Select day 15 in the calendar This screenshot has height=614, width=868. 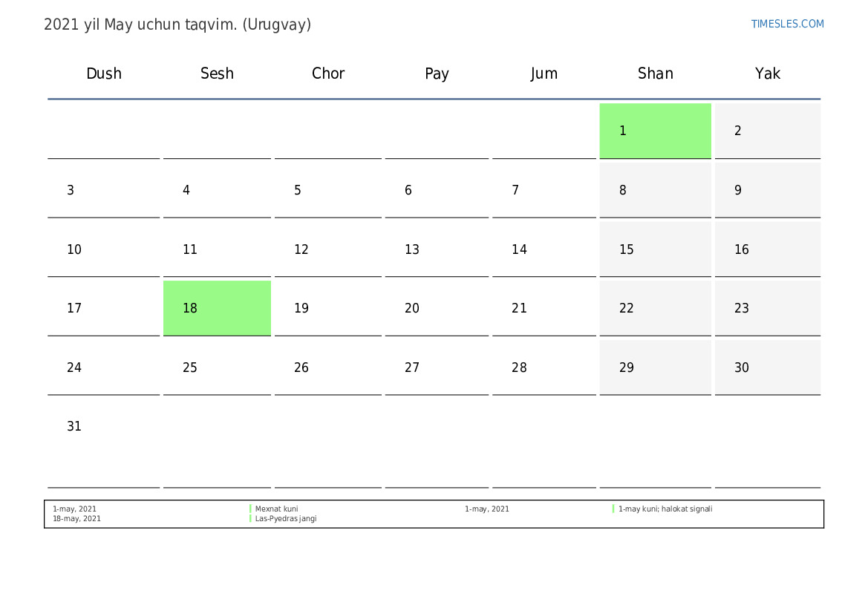click(656, 249)
